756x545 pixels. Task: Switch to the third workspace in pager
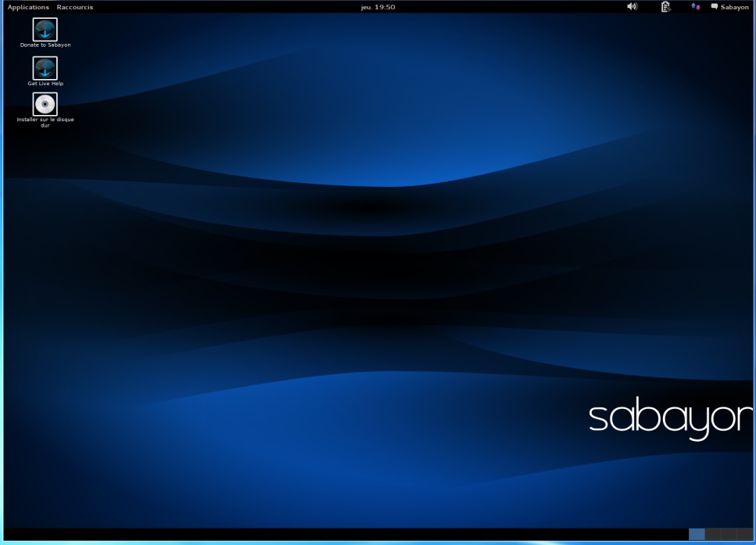click(729, 534)
